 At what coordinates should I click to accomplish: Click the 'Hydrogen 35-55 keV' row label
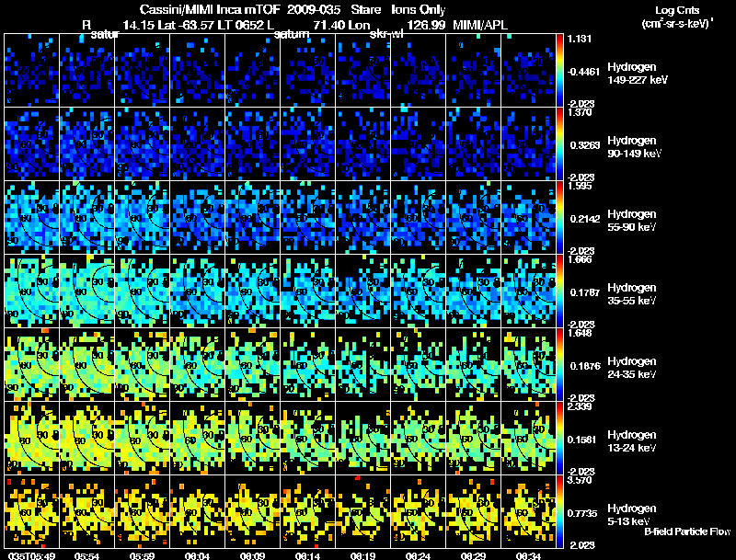pyautogui.click(x=632, y=293)
